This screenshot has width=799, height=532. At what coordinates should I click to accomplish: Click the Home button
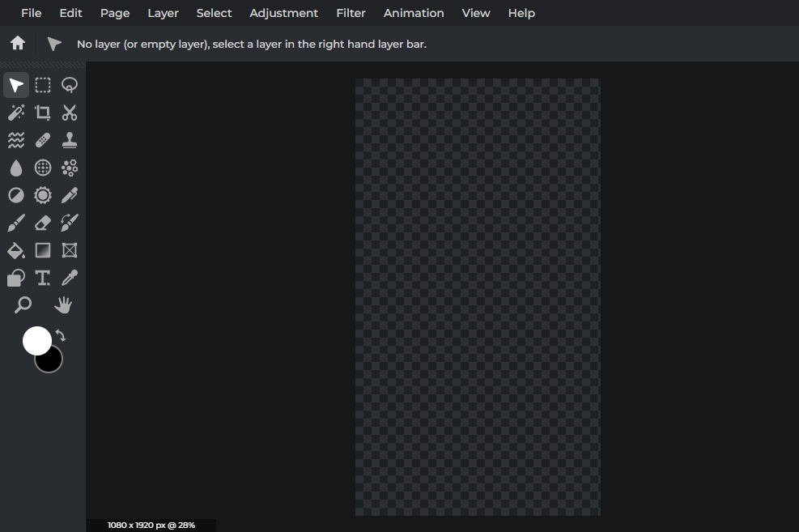tap(18, 44)
